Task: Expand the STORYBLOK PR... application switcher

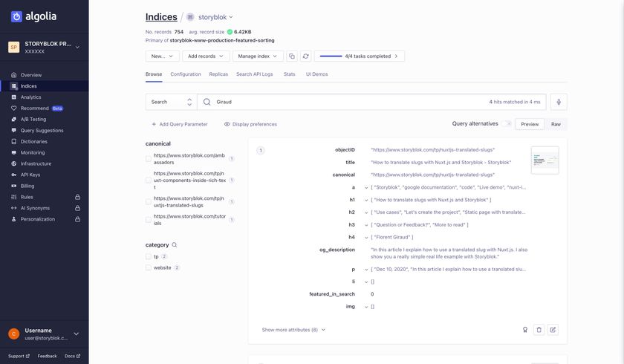Action: tap(77, 48)
